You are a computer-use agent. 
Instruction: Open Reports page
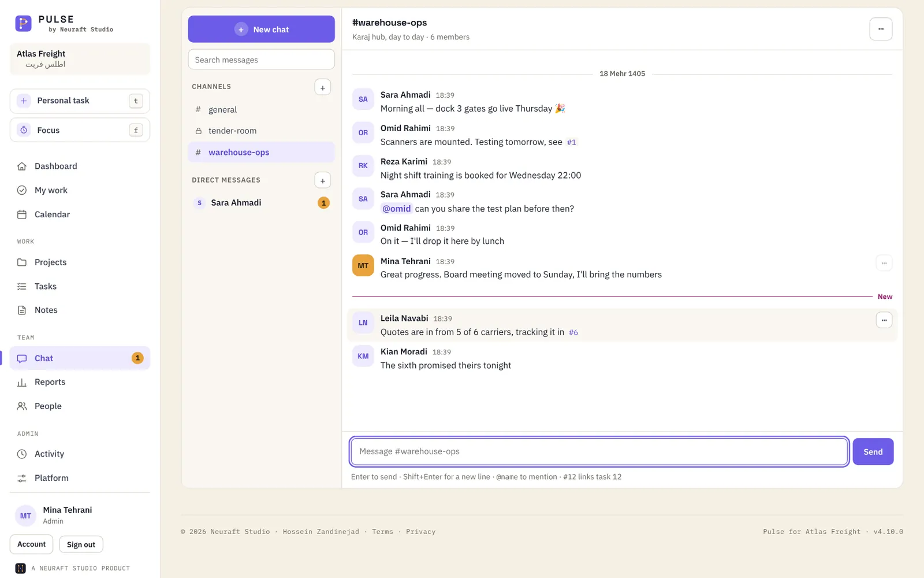point(80,382)
